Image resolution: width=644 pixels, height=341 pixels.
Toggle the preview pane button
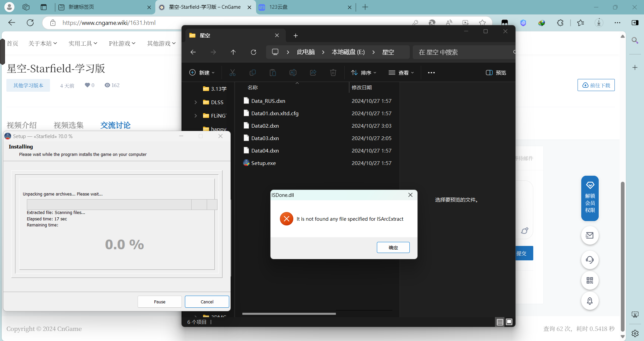click(496, 73)
